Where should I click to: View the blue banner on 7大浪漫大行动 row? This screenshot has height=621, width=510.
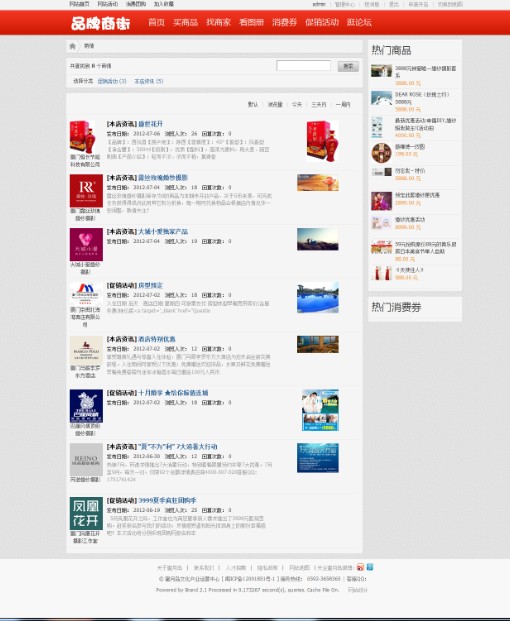(x=318, y=458)
